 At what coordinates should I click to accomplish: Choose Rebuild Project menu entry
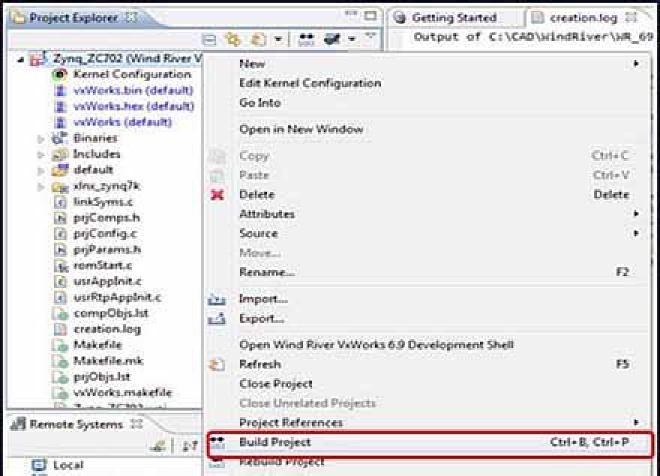[282, 462]
